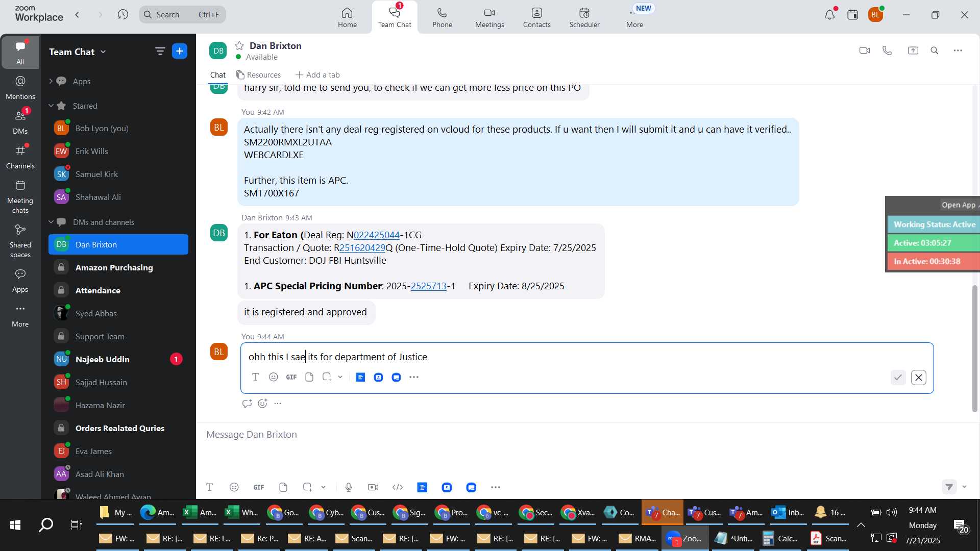
Task: Attach a file in the edit box
Action: pyautogui.click(x=309, y=377)
